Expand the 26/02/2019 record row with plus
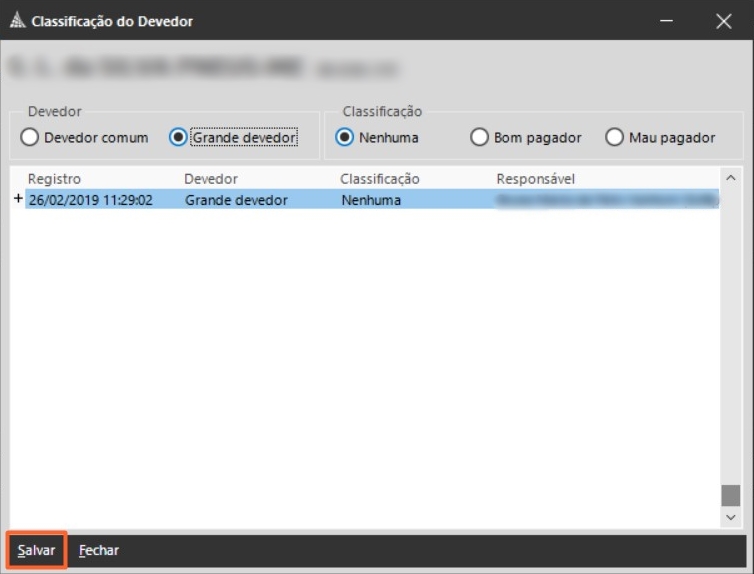The height and width of the screenshot is (574, 754). (18, 198)
